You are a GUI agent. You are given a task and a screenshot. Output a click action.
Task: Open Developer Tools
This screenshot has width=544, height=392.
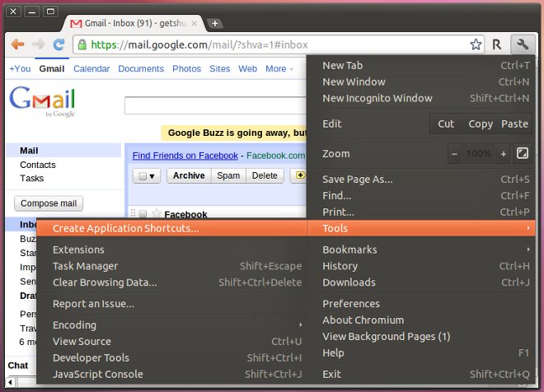(x=171, y=357)
